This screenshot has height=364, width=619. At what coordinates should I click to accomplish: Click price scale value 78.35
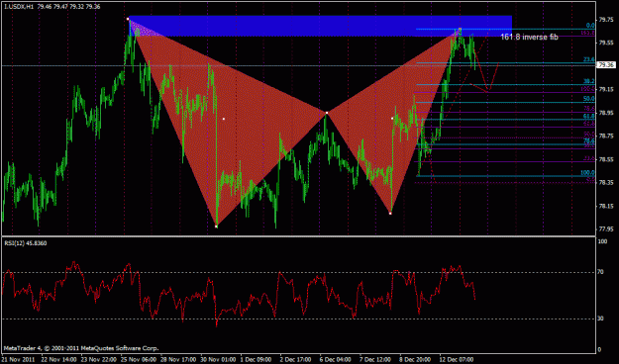point(605,183)
